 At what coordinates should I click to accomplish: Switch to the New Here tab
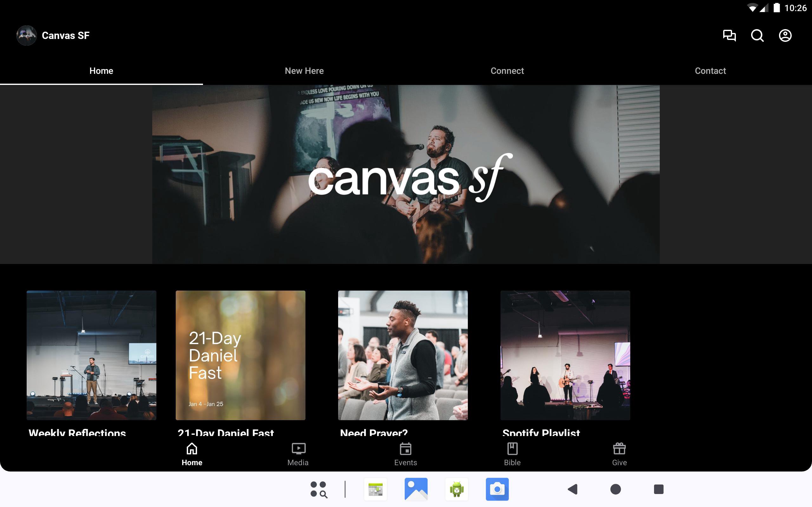(x=304, y=71)
